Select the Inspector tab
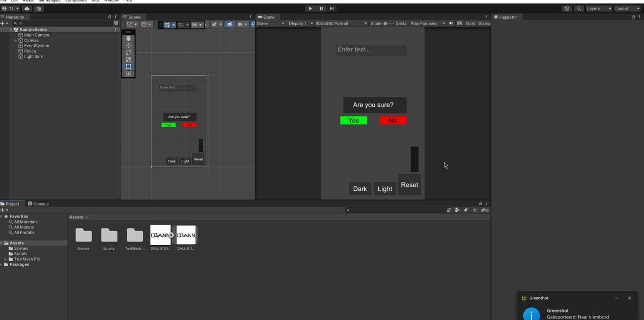Viewport: 644px width, 320px height. 506,17
